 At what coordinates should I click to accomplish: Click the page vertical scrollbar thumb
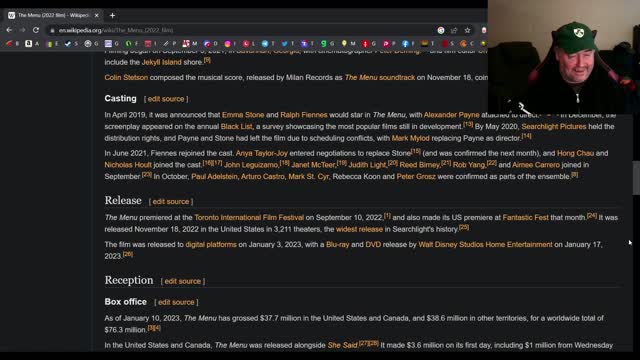636,178
